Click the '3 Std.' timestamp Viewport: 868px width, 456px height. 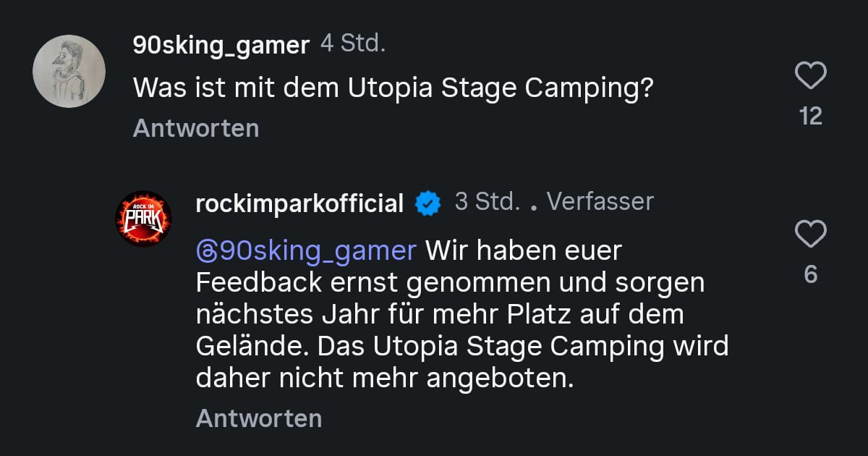point(487,202)
